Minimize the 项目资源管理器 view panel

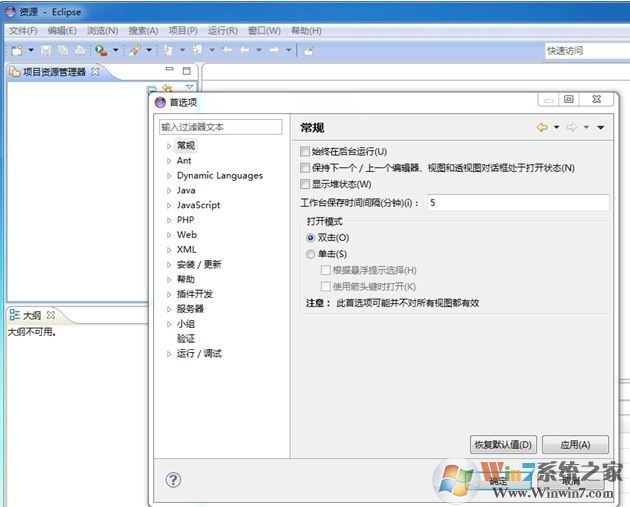pos(170,69)
